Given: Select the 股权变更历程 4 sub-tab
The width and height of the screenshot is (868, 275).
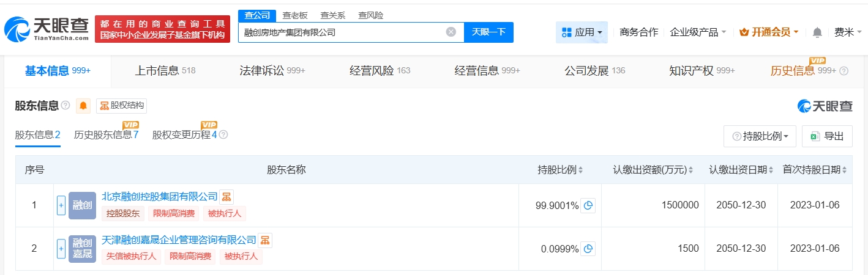Looking at the screenshot, I should click(185, 135).
